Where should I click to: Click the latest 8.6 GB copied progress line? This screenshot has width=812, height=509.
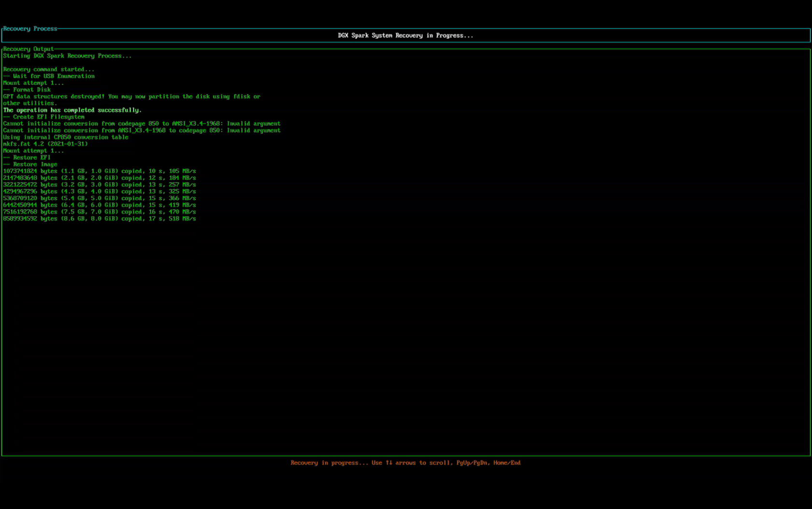(x=99, y=218)
